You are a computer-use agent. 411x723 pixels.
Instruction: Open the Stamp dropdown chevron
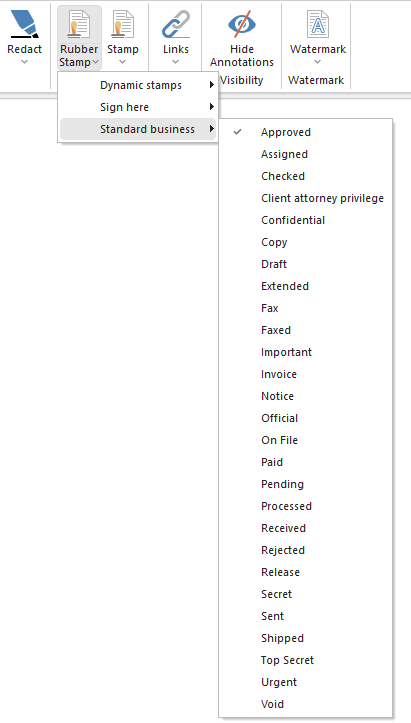click(122, 62)
